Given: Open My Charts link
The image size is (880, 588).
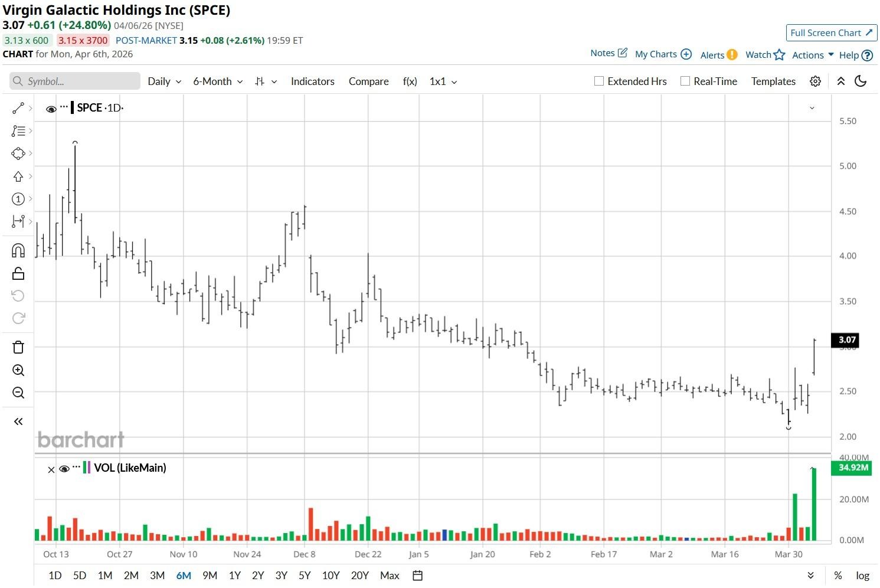Looking at the screenshot, I should pyautogui.click(x=656, y=54).
